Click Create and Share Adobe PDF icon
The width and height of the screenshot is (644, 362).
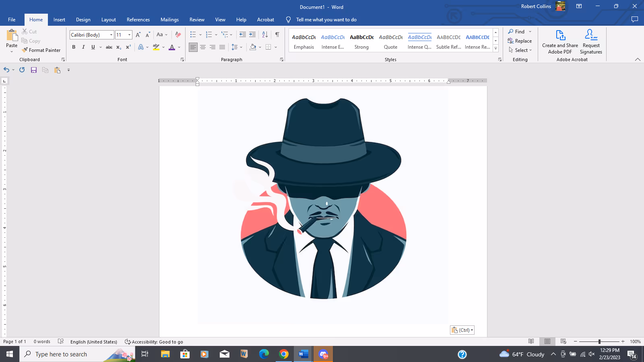pos(560,36)
